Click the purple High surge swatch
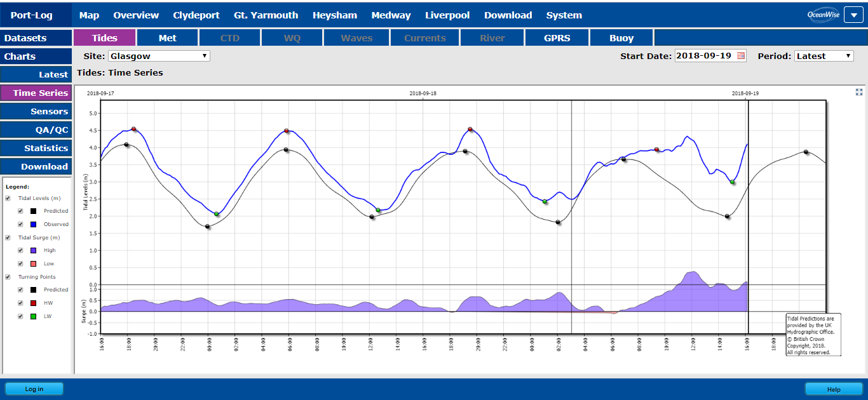Viewport: 868px width, 400px height. point(34,250)
